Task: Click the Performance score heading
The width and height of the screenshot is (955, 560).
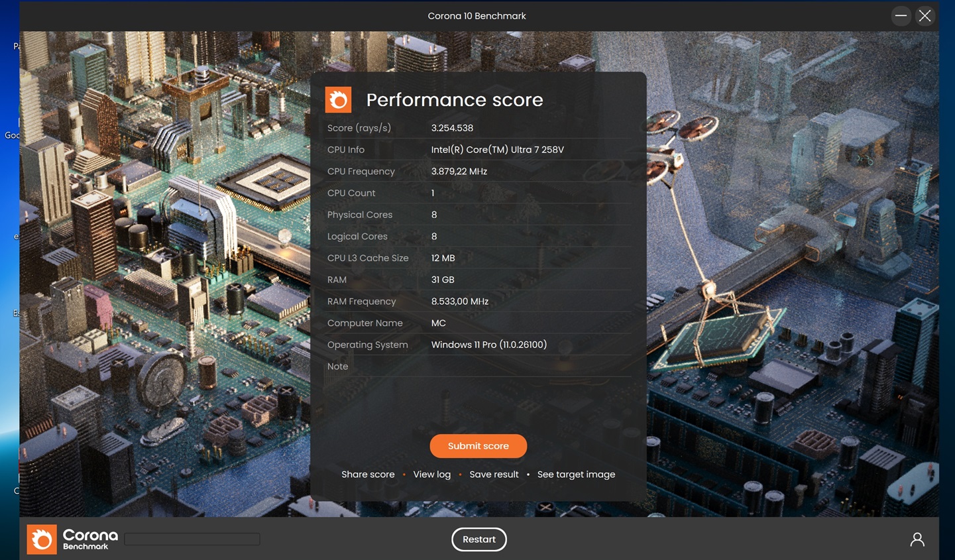Action: [454, 100]
